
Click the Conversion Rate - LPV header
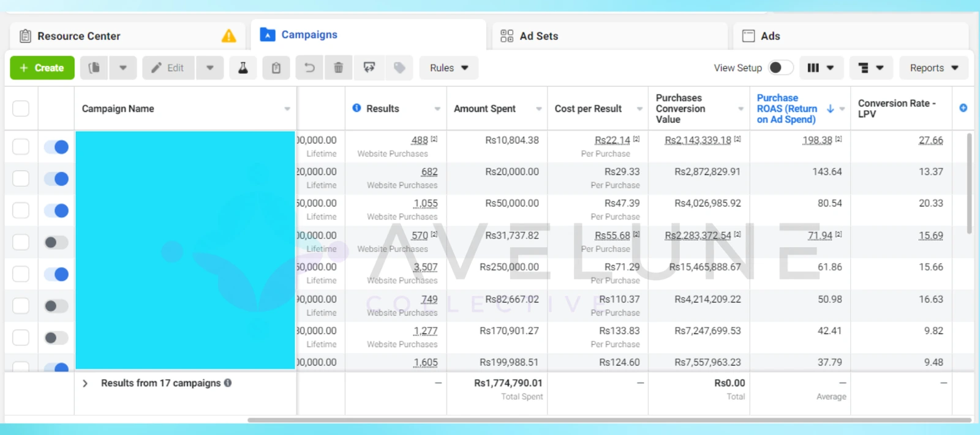point(897,108)
